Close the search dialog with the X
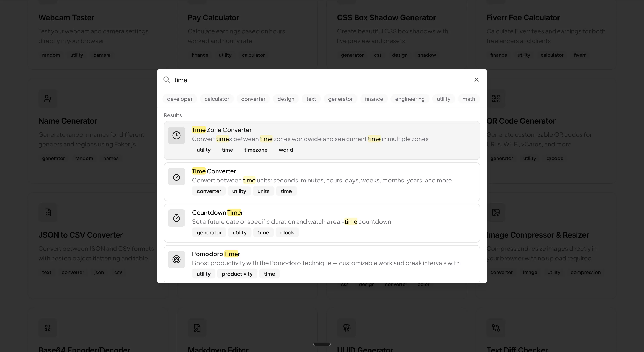 (x=476, y=79)
